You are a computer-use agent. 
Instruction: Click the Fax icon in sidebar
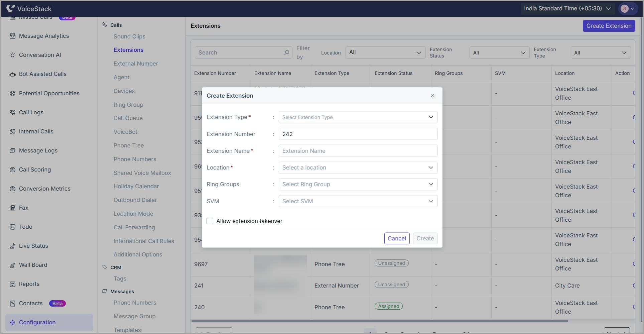(13, 208)
